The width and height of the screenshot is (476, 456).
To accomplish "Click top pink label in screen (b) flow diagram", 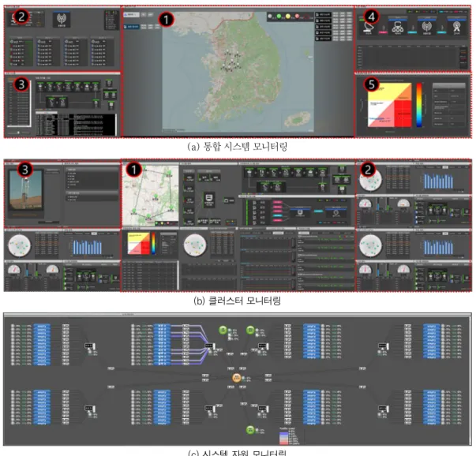I will click(277, 202).
